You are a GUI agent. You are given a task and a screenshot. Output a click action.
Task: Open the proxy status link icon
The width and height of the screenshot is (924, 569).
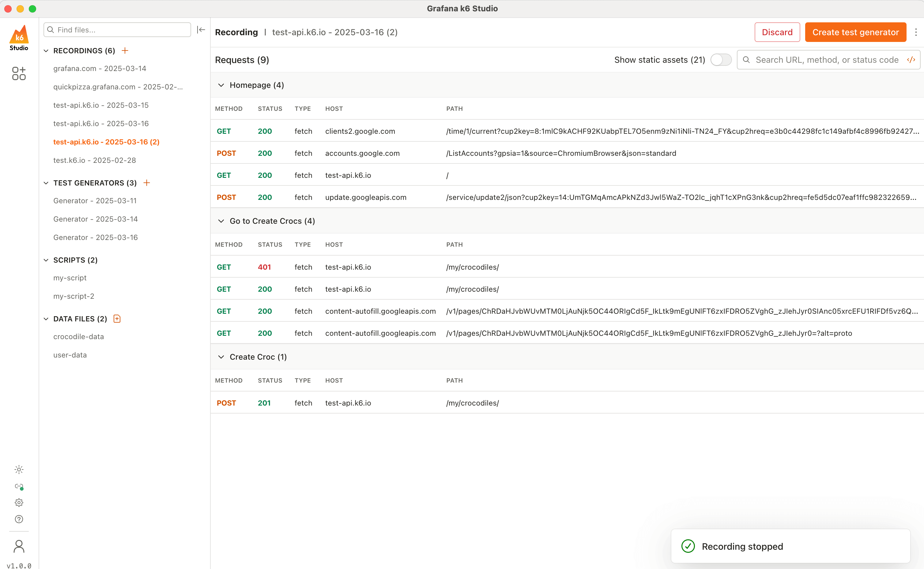(19, 486)
